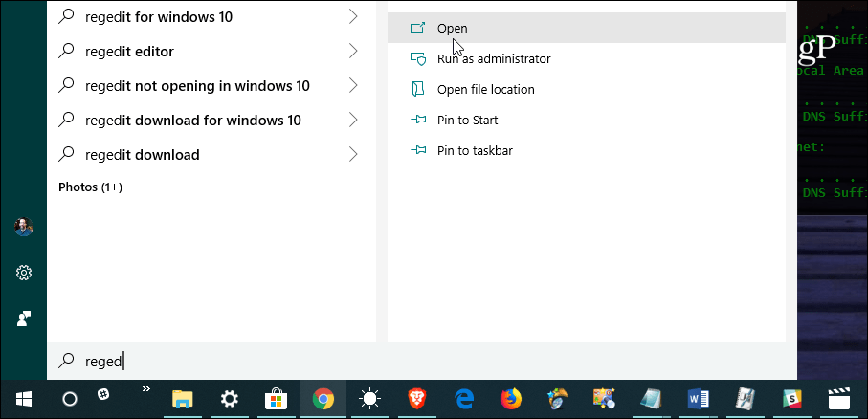
Task: Click search icon beside 'regedit editor' suggestion
Action: point(66,52)
